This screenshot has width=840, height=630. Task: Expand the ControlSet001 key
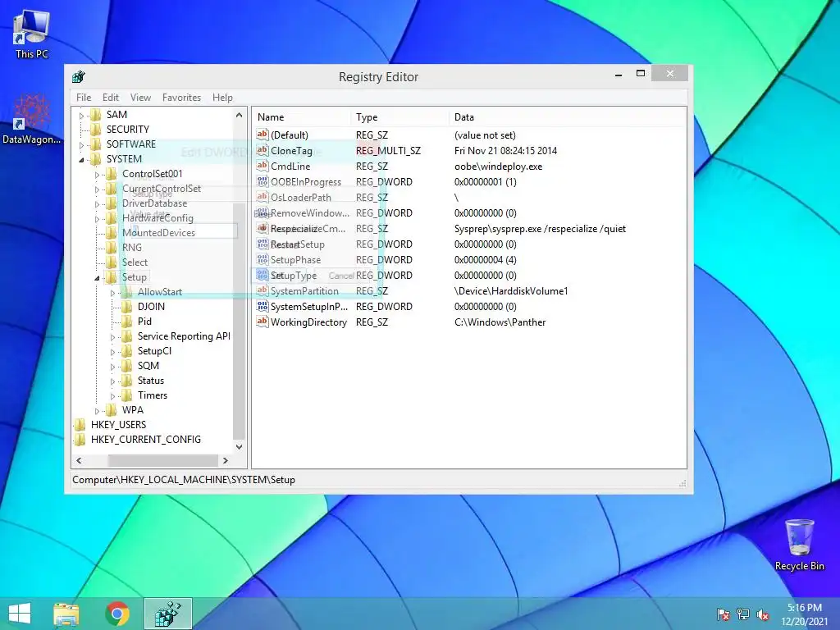97,175
